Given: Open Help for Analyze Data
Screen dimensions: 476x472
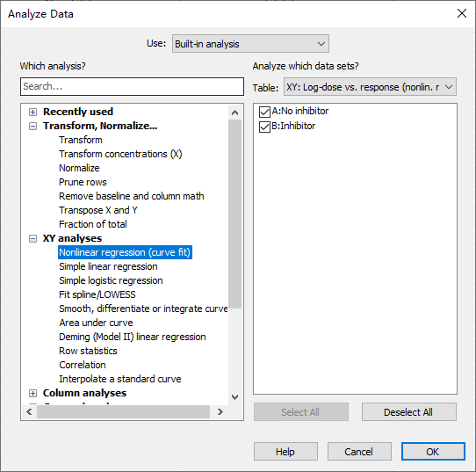Looking at the screenshot, I should pyautogui.click(x=285, y=452).
